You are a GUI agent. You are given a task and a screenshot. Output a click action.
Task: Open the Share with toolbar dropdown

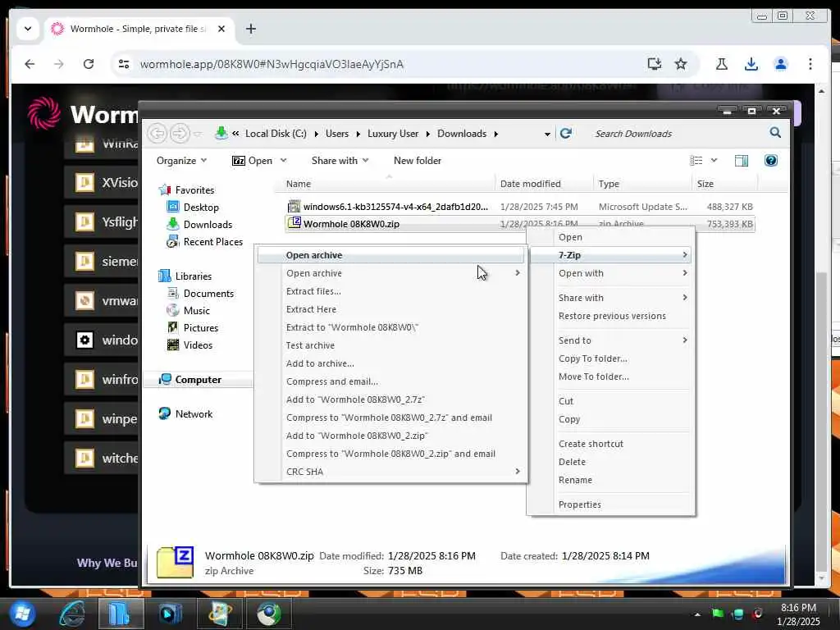tap(340, 161)
